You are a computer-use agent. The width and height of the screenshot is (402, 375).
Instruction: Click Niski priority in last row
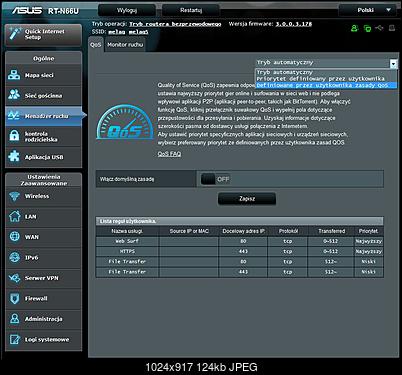369,272
